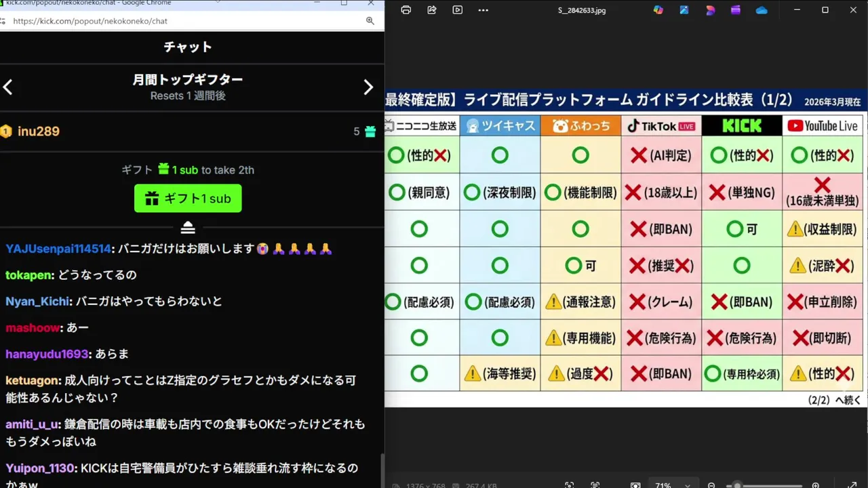The height and width of the screenshot is (488, 868).
Task: Click the (通報注意) table cell
Action: (580, 302)
